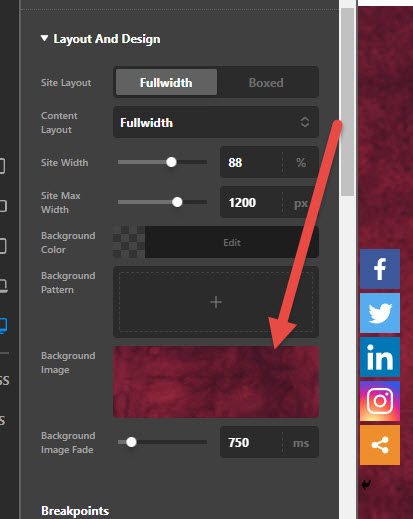Add a Background Pattern with plus
This screenshot has width=413, height=519.
point(216,302)
